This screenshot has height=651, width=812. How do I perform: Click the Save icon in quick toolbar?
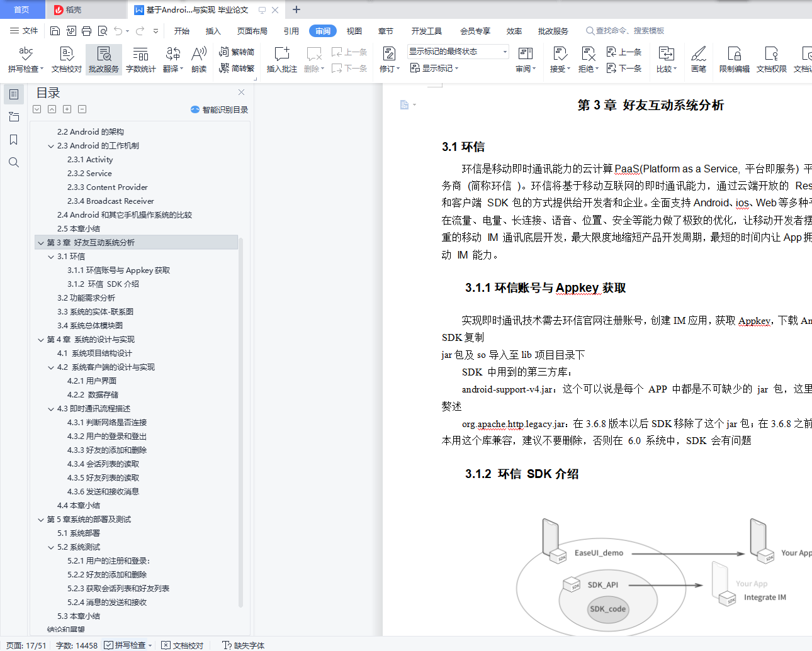click(55, 31)
